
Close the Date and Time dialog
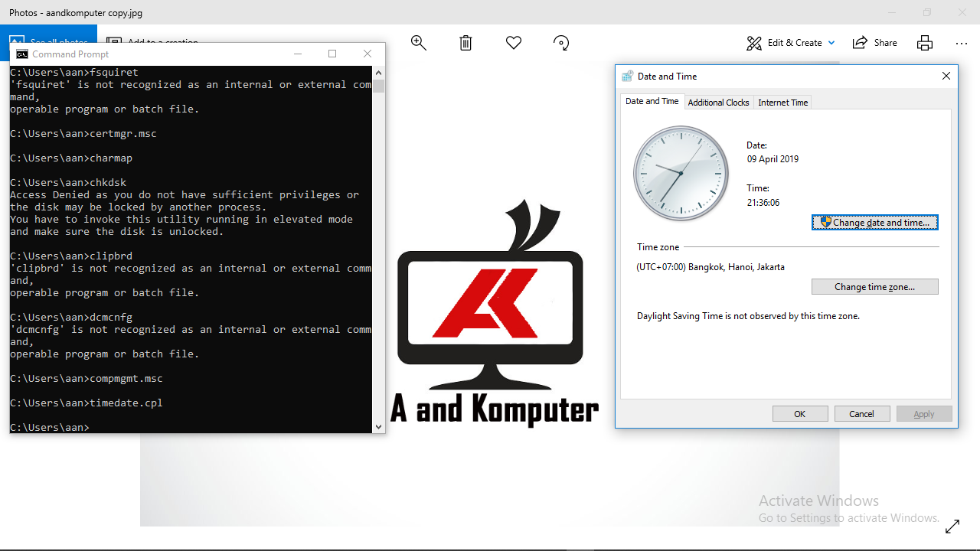(946, 76)
